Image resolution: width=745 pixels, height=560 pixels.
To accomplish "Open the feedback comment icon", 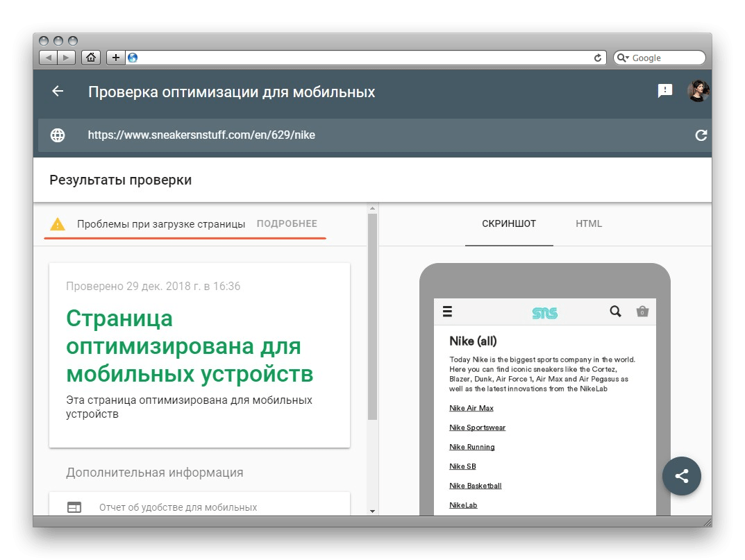I will click(x=664, y=91).
